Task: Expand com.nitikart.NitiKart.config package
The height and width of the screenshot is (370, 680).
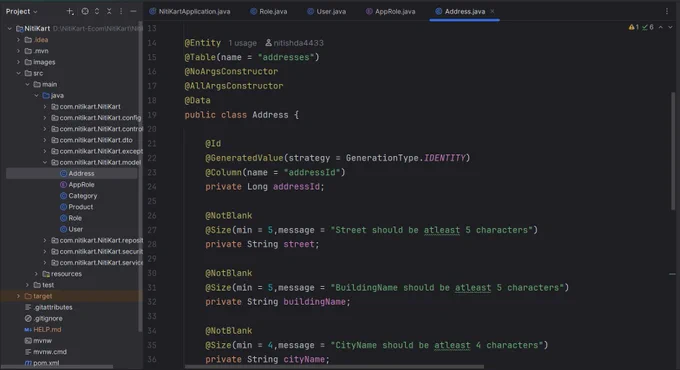Action: (45, 118)
